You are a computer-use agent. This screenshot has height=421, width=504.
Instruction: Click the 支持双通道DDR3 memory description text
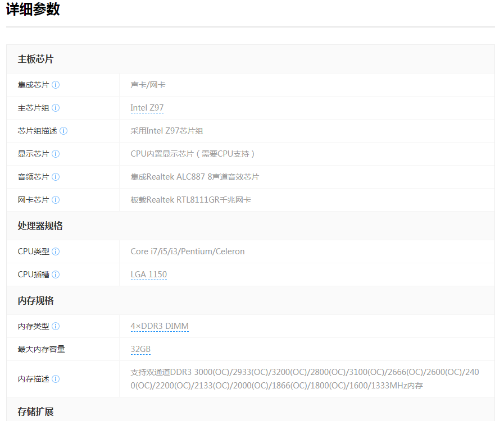point(305,379)
